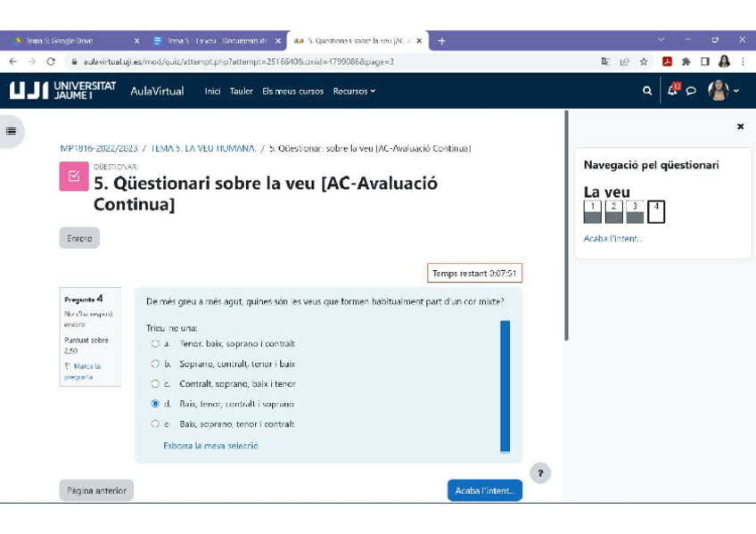Jump to question 3 in quiz navigation
This screenshot has height=534, width=756.
click(x=635, y=211)
